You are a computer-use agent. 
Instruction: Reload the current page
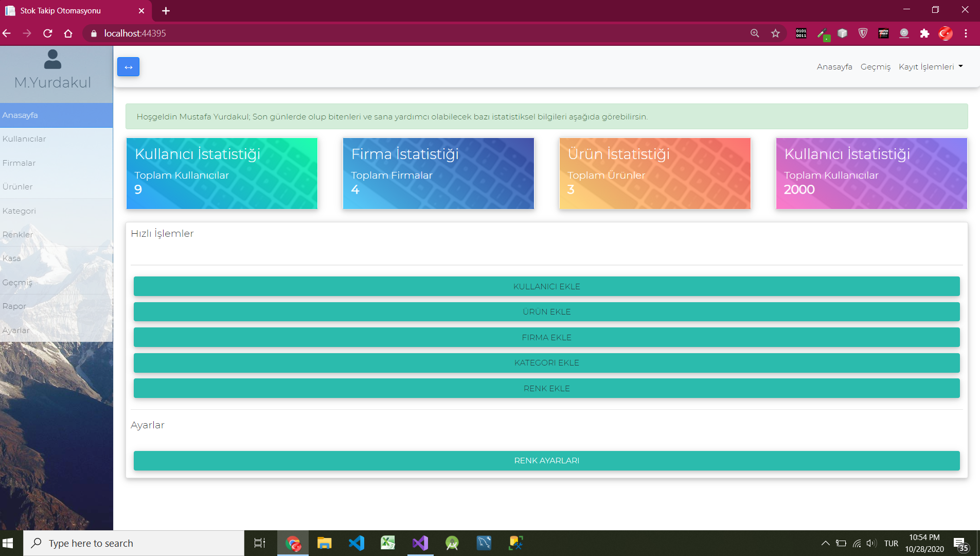(47, 33)
